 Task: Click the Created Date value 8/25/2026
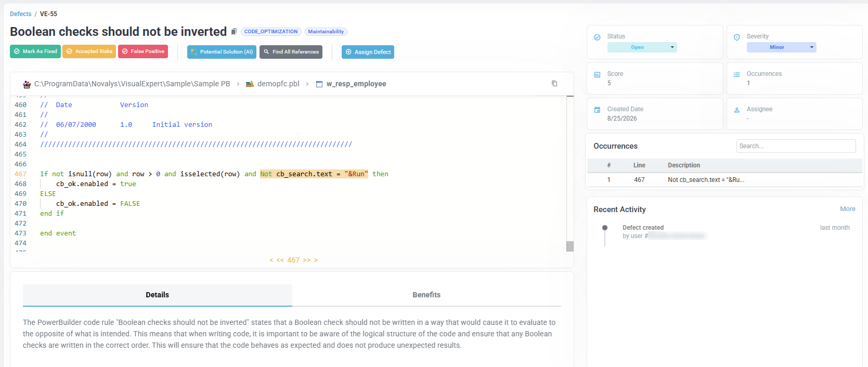[x=622, y=119]
